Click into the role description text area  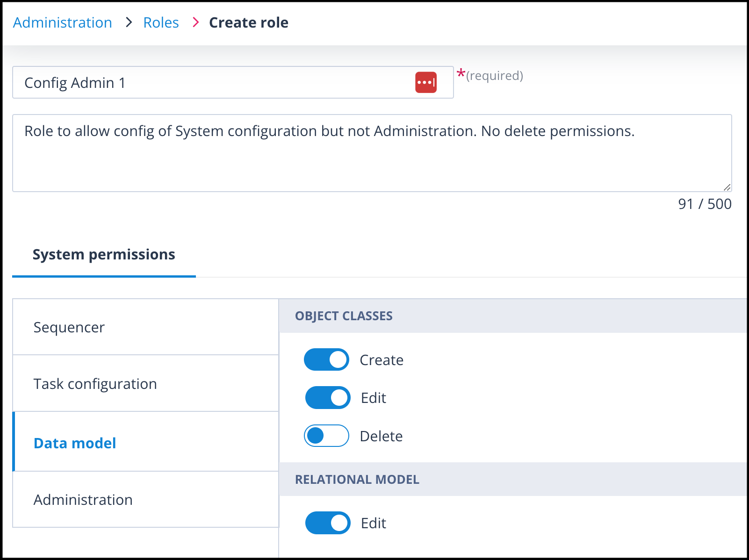(x=372, y=153)
